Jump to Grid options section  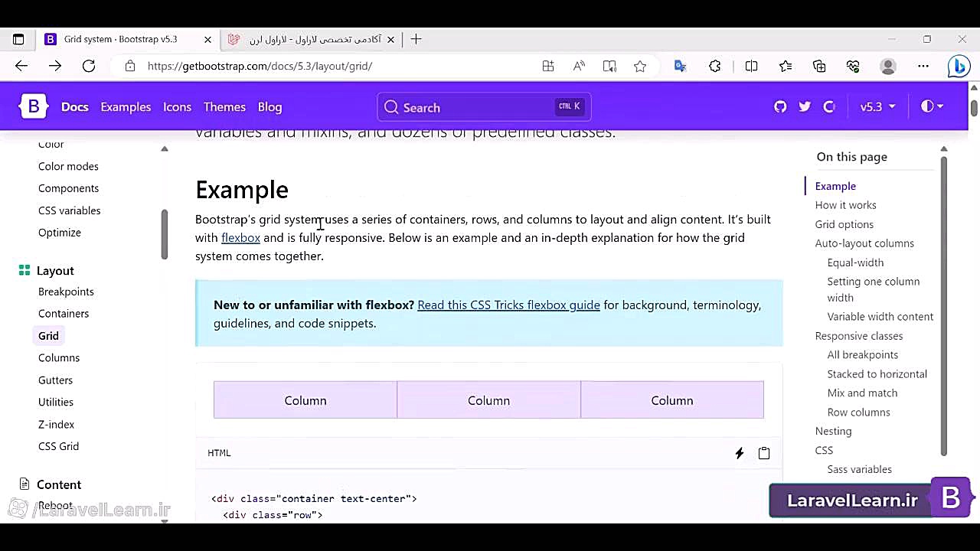(844, 224)
